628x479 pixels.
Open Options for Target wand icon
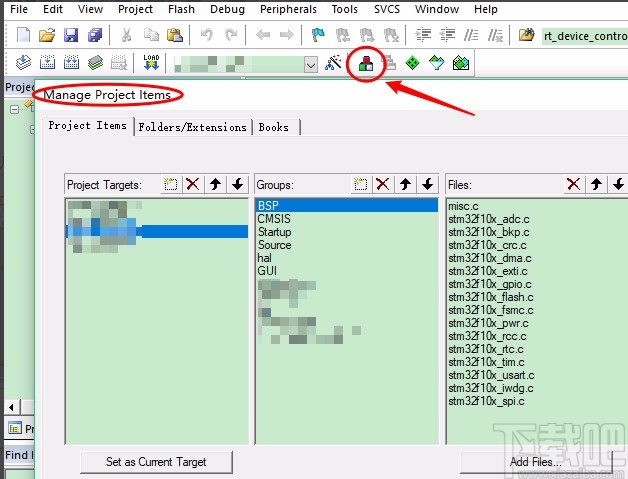(x=333, y=63)
